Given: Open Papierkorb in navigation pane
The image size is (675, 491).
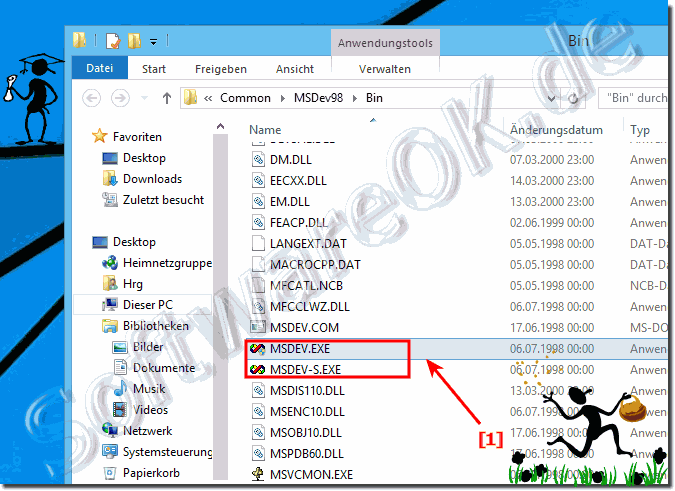Looking at the screenshot, I should (x=141, y=473).
